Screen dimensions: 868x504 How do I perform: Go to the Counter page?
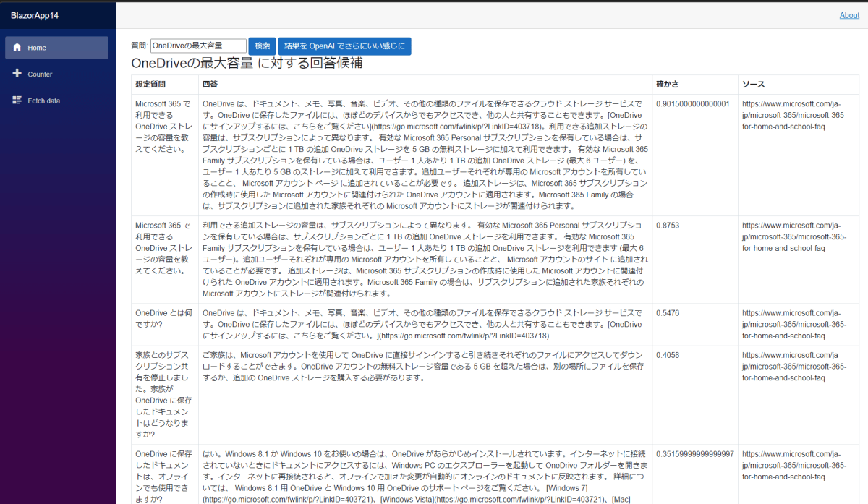[x=57, y=74]
